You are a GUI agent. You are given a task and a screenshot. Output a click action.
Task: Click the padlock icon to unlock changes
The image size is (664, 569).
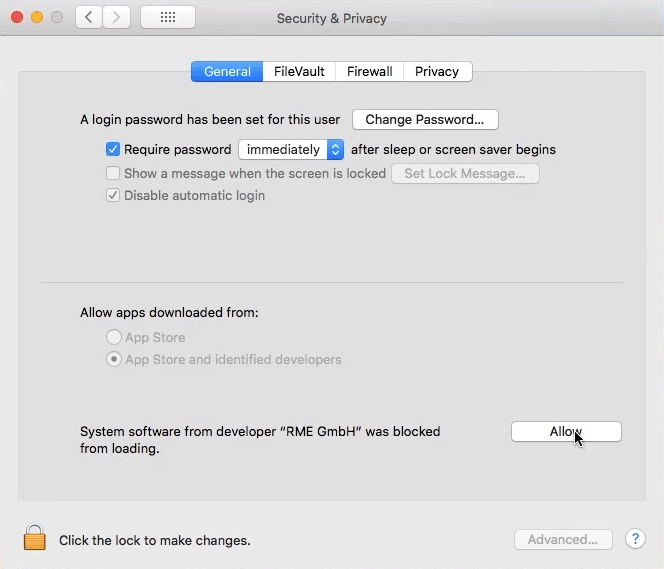[34, 538]
